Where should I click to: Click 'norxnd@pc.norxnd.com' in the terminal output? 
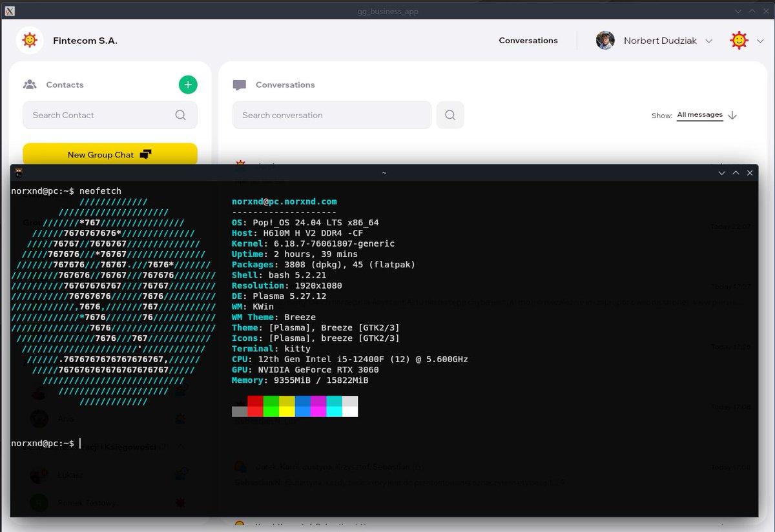tap(284, 201)
